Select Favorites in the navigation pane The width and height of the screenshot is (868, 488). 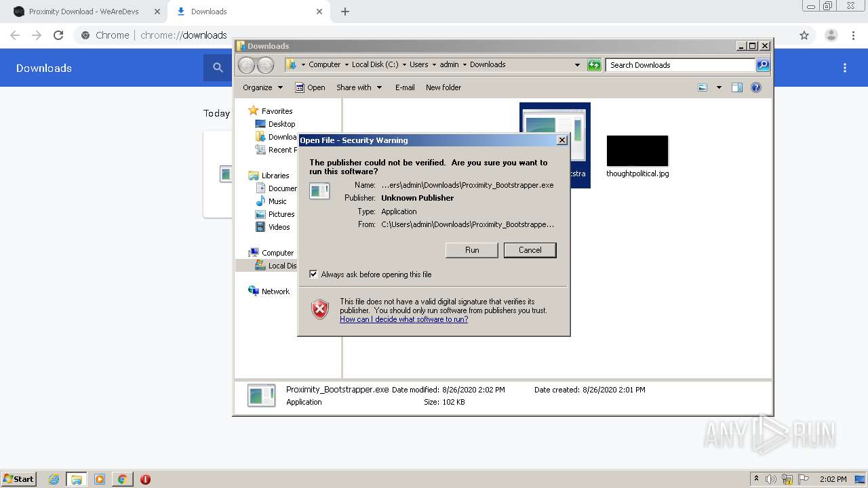click(270, 111)
